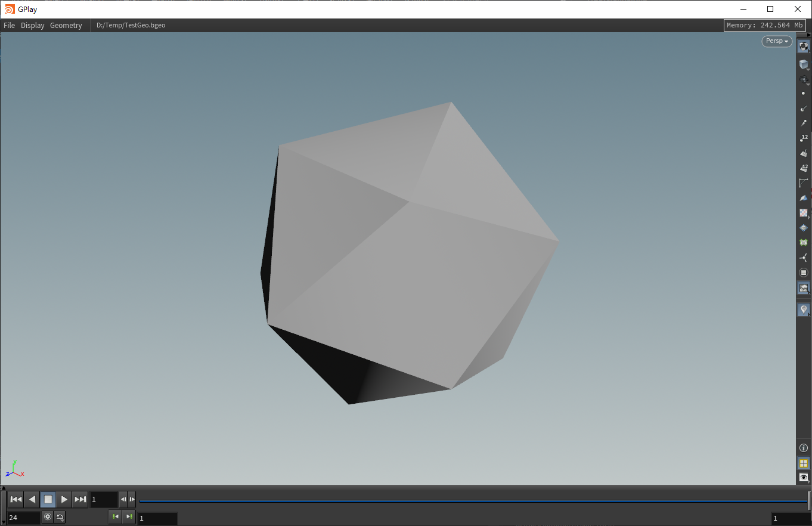Open the eye icon view options dropdown
812x526 pixels.
point(803,477)
